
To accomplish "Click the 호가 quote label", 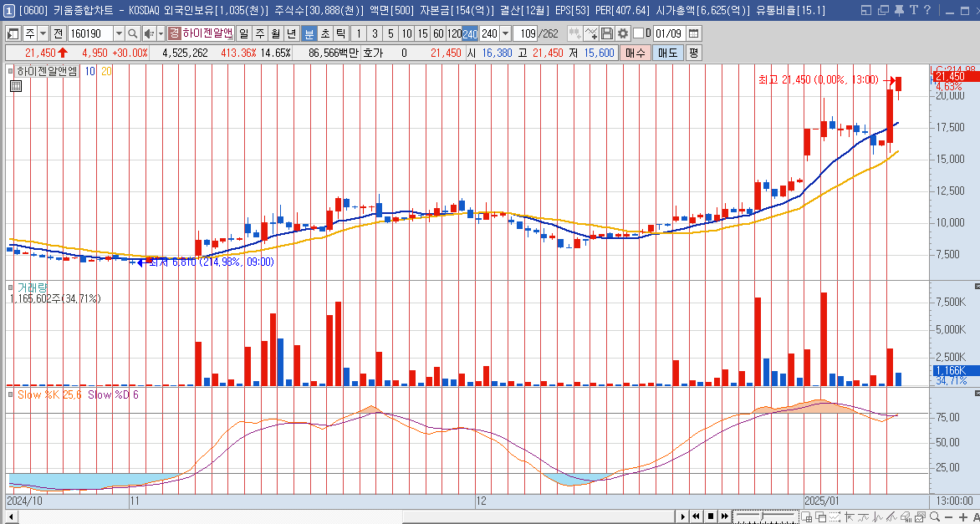I will click(x=372, y=53).
